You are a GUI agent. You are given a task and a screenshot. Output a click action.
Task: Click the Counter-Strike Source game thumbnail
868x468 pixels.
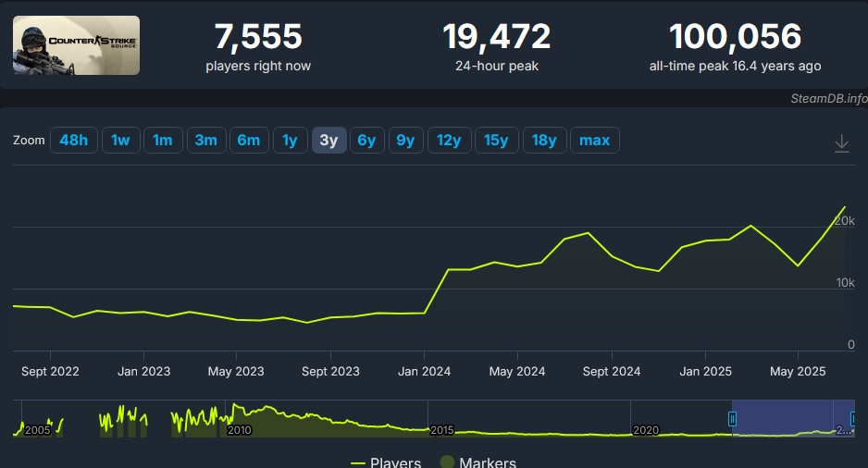tap(77, 45)
